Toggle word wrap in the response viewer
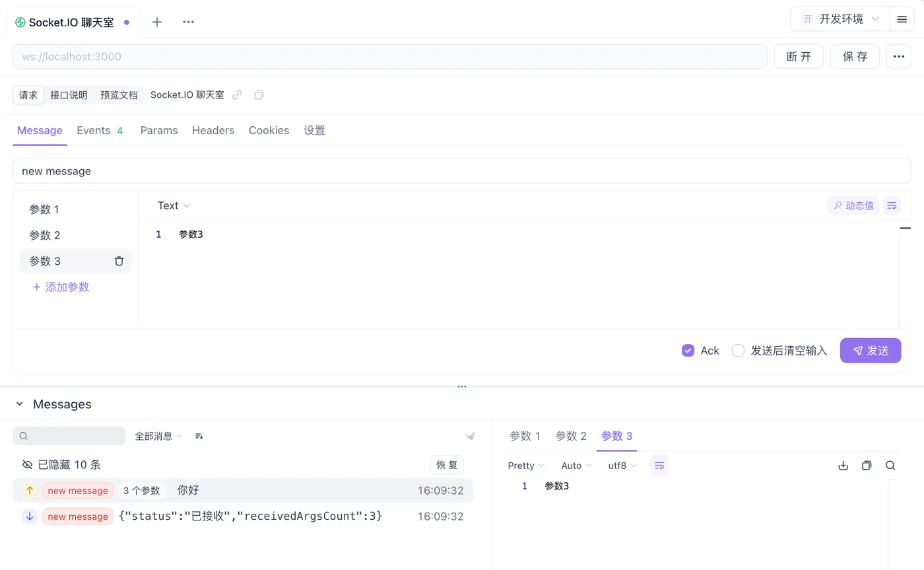924x570 pixels. pos(659,466)
